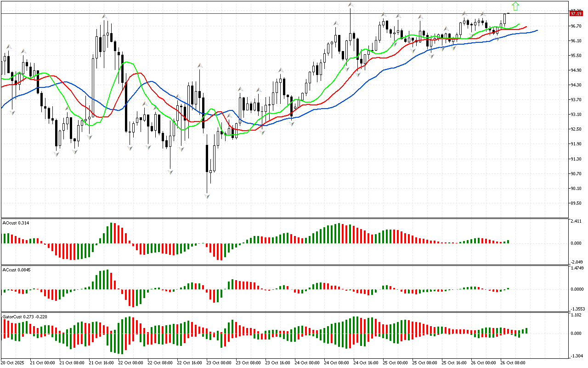Select the latest rightmost green AOcust bar
The height and width of the screenshot is (368, 588).
509,241
